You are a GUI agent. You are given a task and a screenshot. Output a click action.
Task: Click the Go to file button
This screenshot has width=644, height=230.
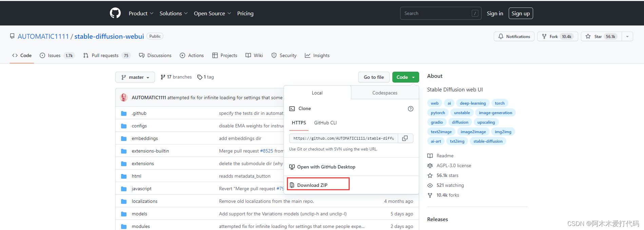click(374, 77)
